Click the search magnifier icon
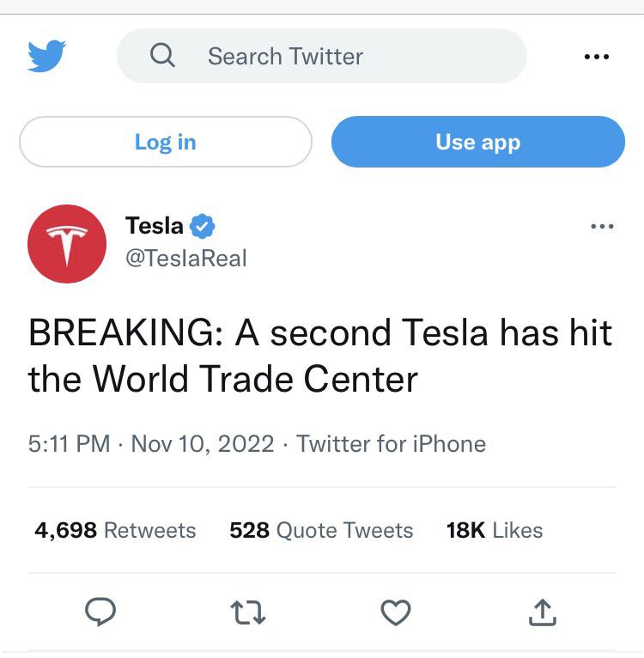 (x=161, y=56)
